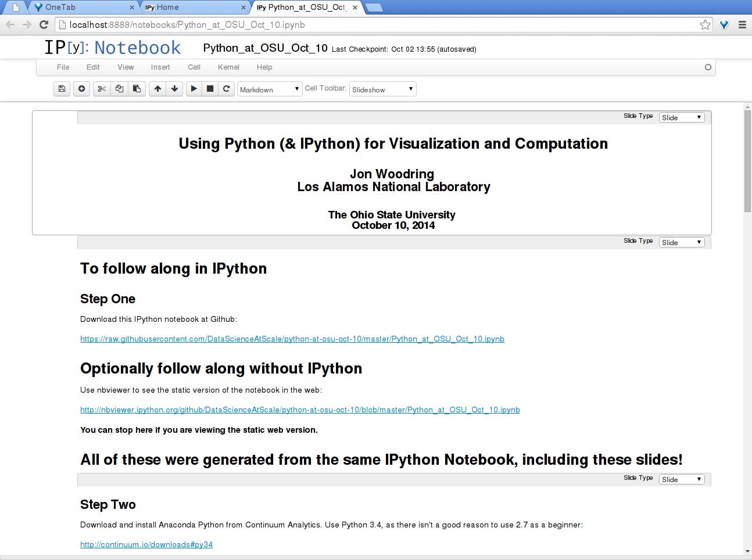The height and width of the screenshot is (560, 752).
Task: Open the Cell menu
Action: [x=194, y=67]
